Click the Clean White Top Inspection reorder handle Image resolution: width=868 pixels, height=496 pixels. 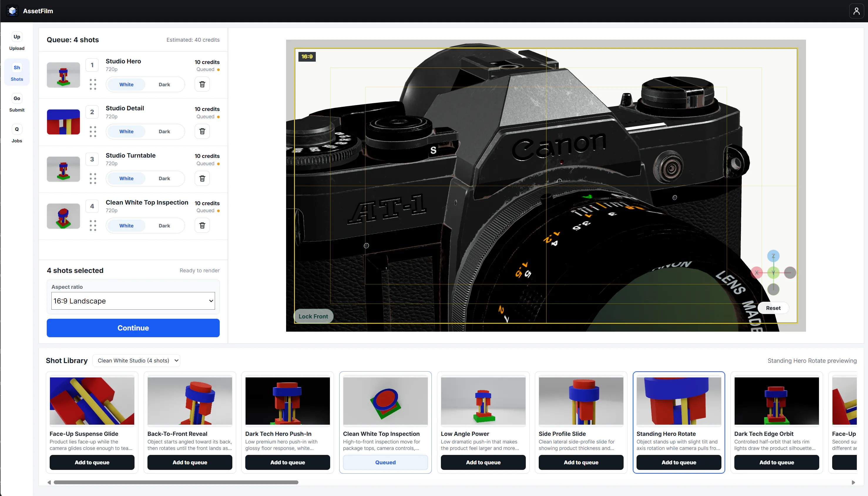93,225
